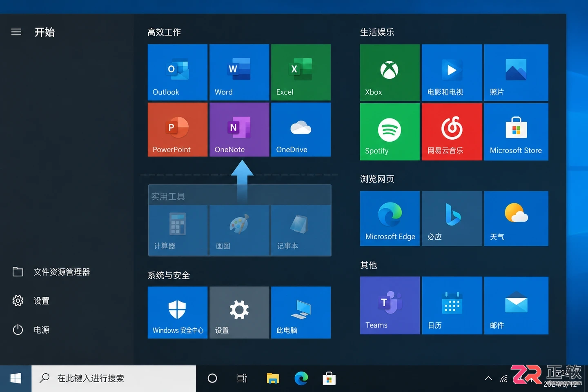
Task: Show hidden tray icons chevron
Action: point(488,379)
